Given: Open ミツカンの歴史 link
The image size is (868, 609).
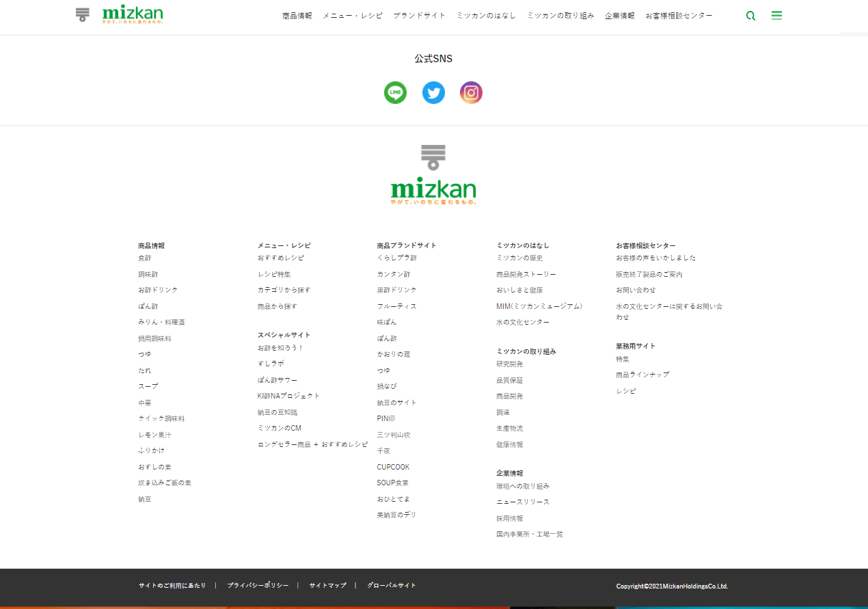Looking at the screenshot, I should point(519,258).
